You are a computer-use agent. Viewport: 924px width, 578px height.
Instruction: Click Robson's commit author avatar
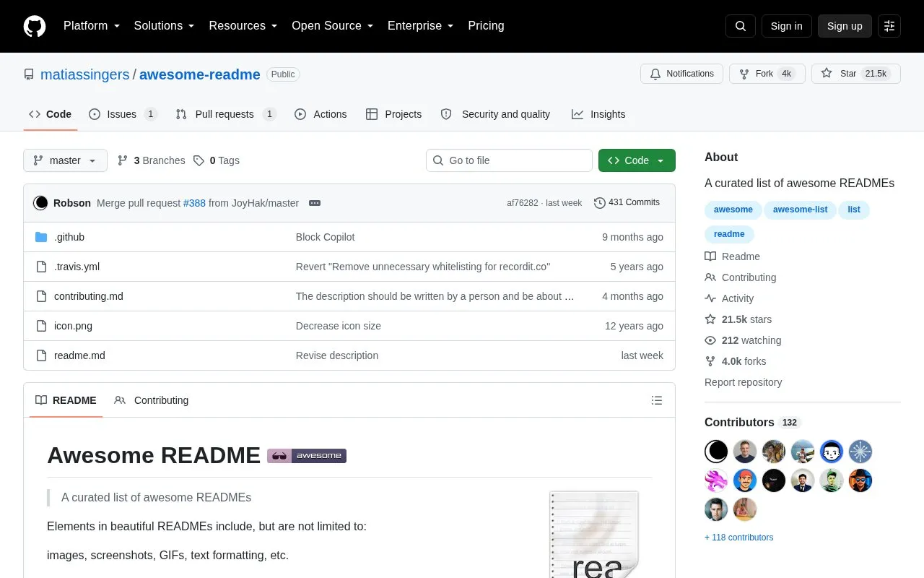tap(40, 203)
